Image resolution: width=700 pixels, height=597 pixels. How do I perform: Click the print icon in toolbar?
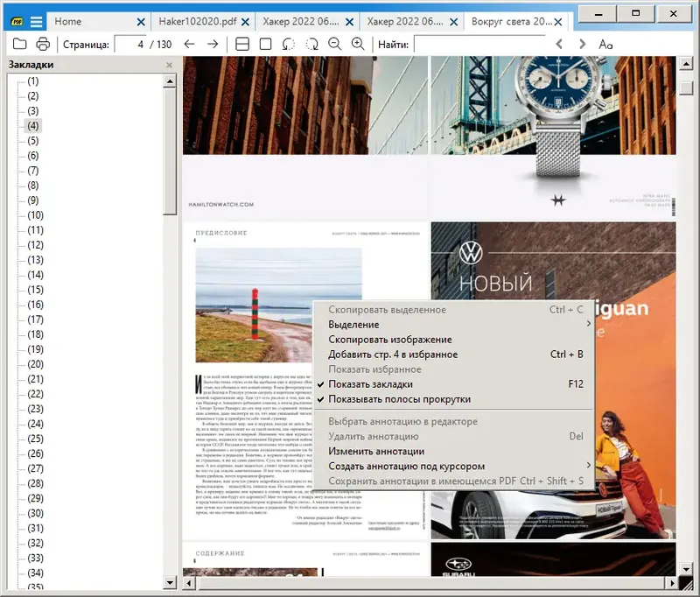(43, 44)
